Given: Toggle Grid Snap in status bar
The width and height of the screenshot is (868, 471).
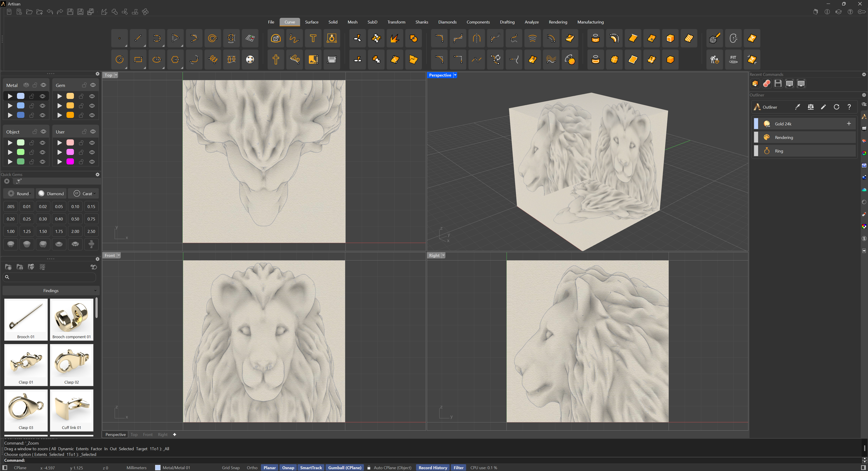Looking at the screenshot, I should click(230, 468).
